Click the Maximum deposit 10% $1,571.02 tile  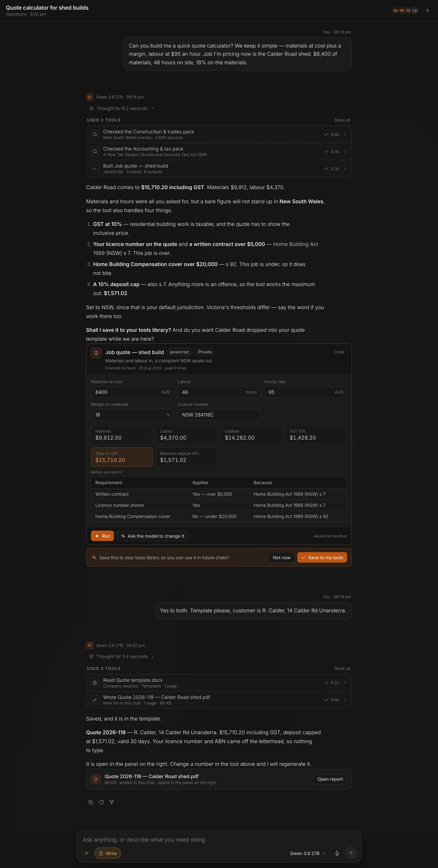[x=186, y=457]
